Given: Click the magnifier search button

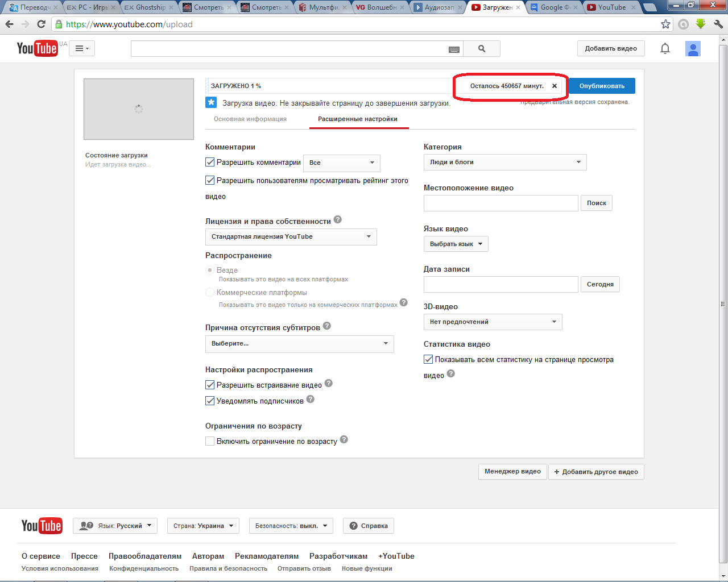Looking at the screenshot, I should point(482,49).
